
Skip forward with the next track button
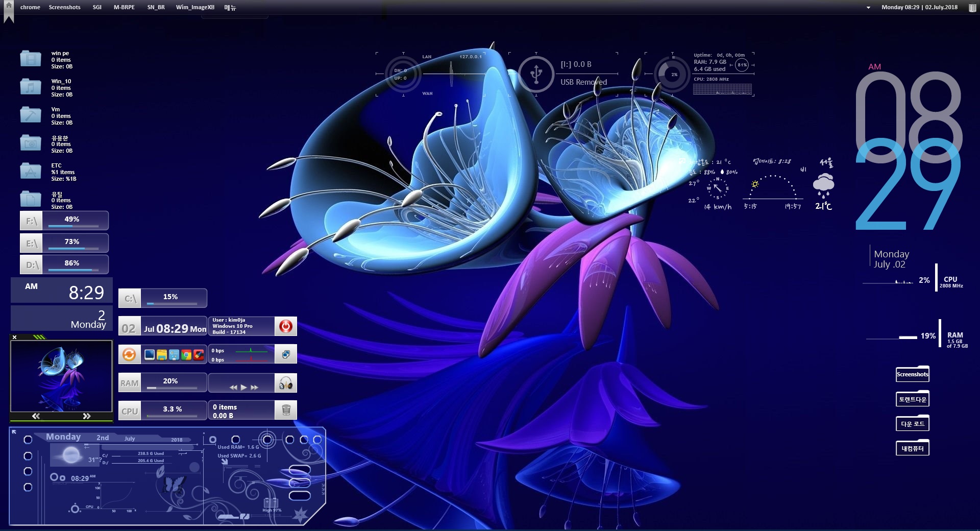254,388
